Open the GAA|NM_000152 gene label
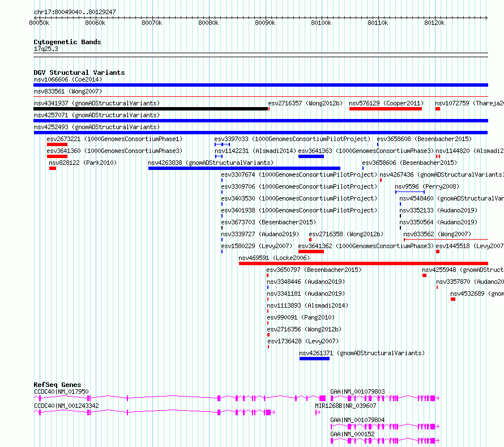The image size is (504, 447). [x=352, y=434]
